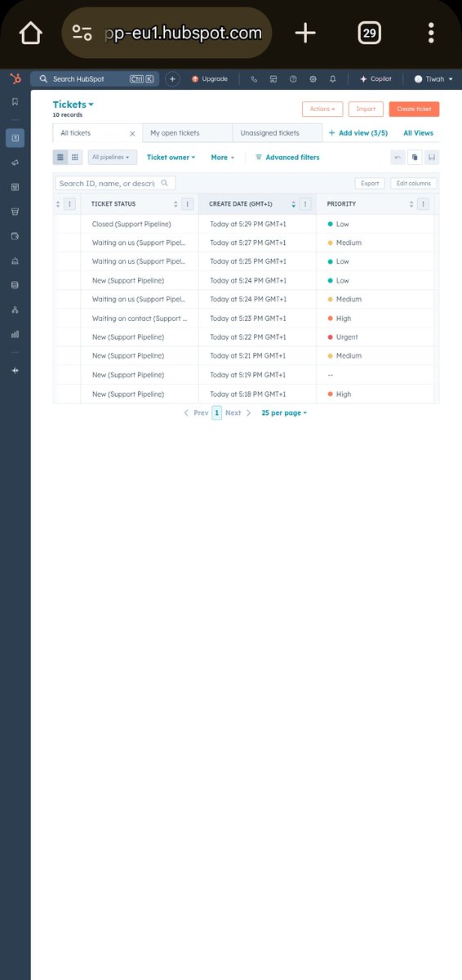Open Bookmarks in the left sidebar
The width and height of the screenshot is (462, 980).
[15, 102]
